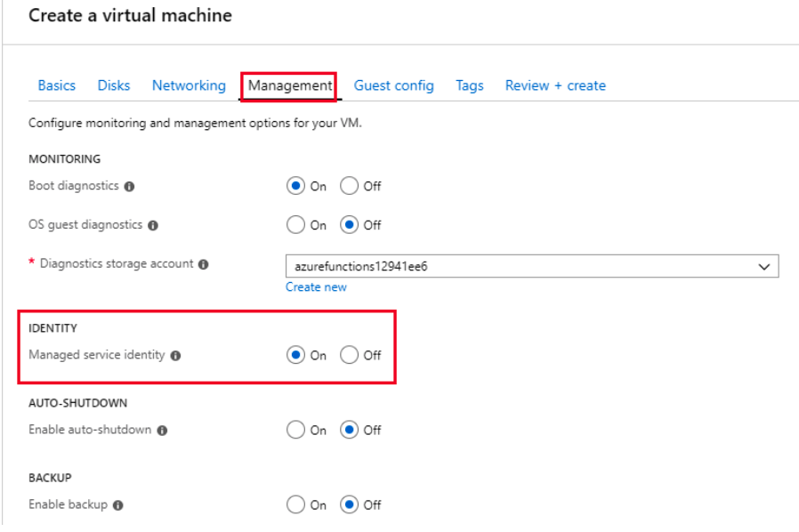Select the Management tab
The height and width of the screenshot is (532, 799).
click(x=290, y=85)
